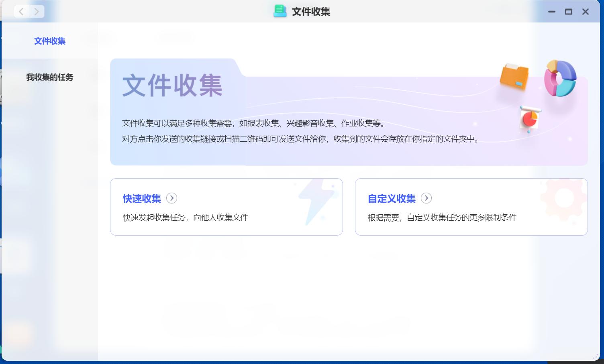The image size is (604, 364).
Task: Open 自定义收集 using its circular arrow icon
Action: [426, 198]
